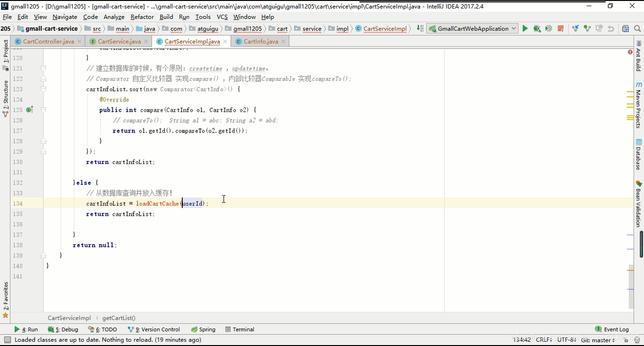Open Run tool window at bottom
This screenshot has height=346, width=644.
(x=26, y=329)
